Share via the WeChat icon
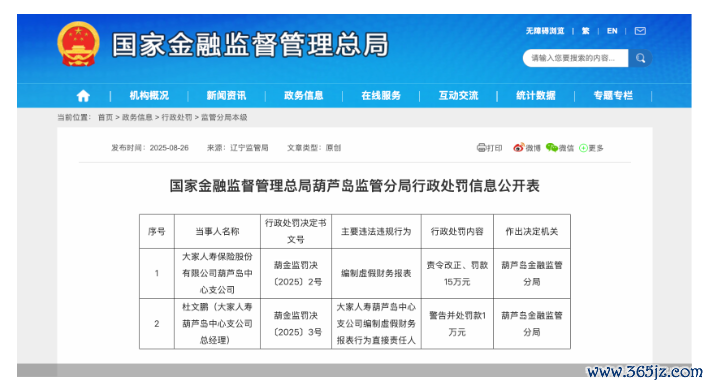 (552, 148)
